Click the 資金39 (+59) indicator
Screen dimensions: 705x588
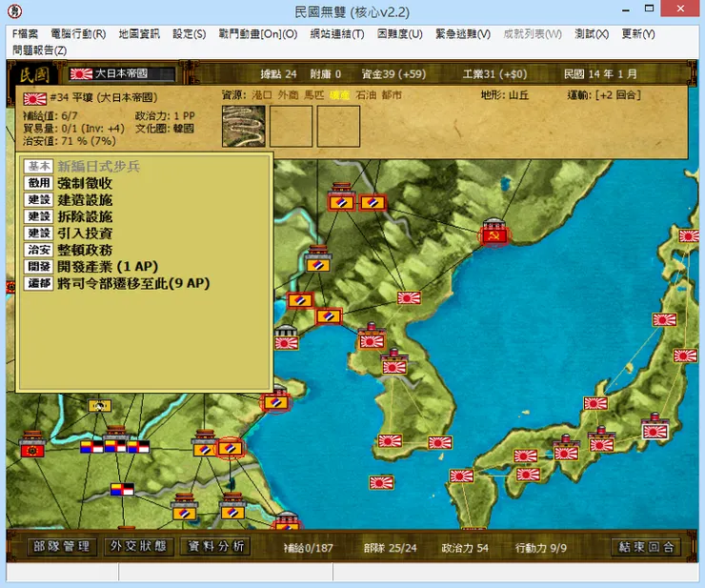click(x=393, y=73)
